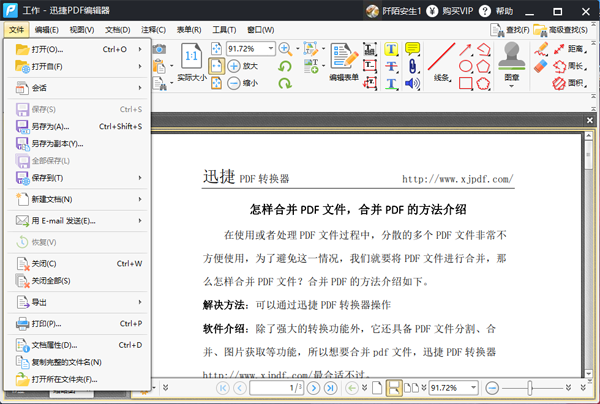Choose 关闭(C) from file menu
The width and height of the screenshot is (600, 404).
coord(77,264)
